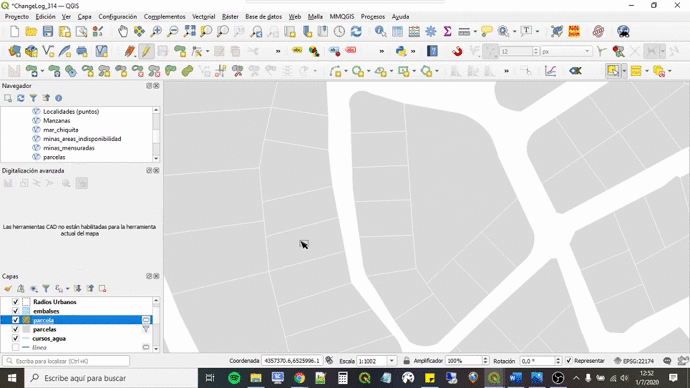The height and width of the screenshot is (388, 690).
Task: Click the Zoom Full extent icon
Action: click(x=190, y=31)
